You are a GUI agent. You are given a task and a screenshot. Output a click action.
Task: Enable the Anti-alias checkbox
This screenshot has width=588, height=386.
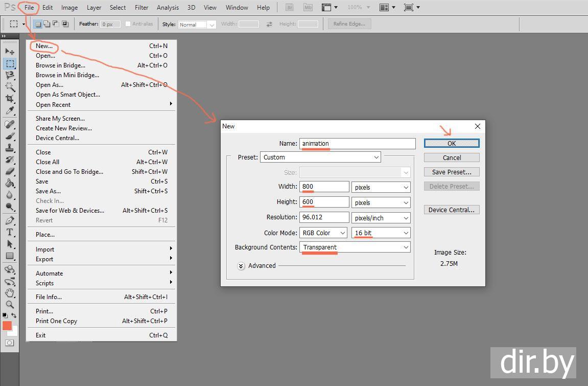(x=128, y=24)
